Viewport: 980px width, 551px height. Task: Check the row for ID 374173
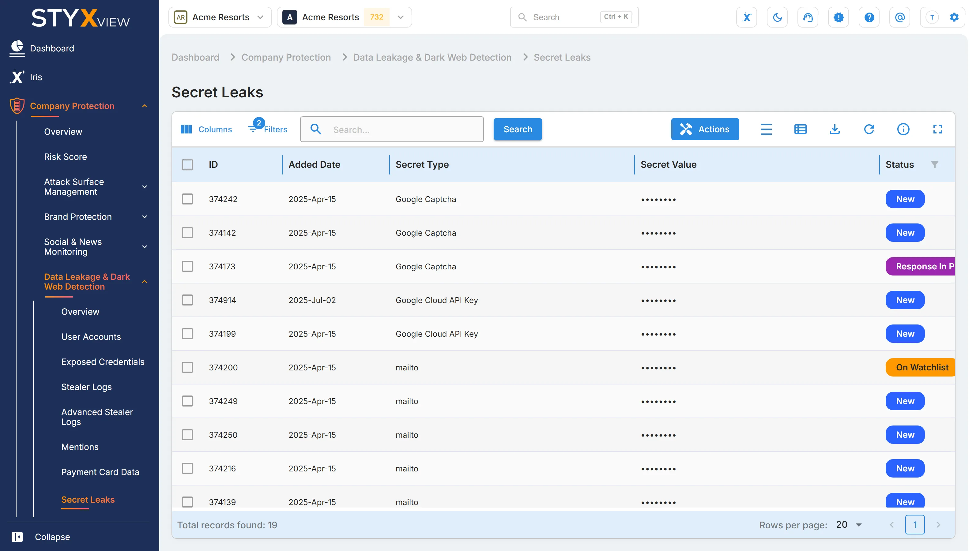coord(187,266)
